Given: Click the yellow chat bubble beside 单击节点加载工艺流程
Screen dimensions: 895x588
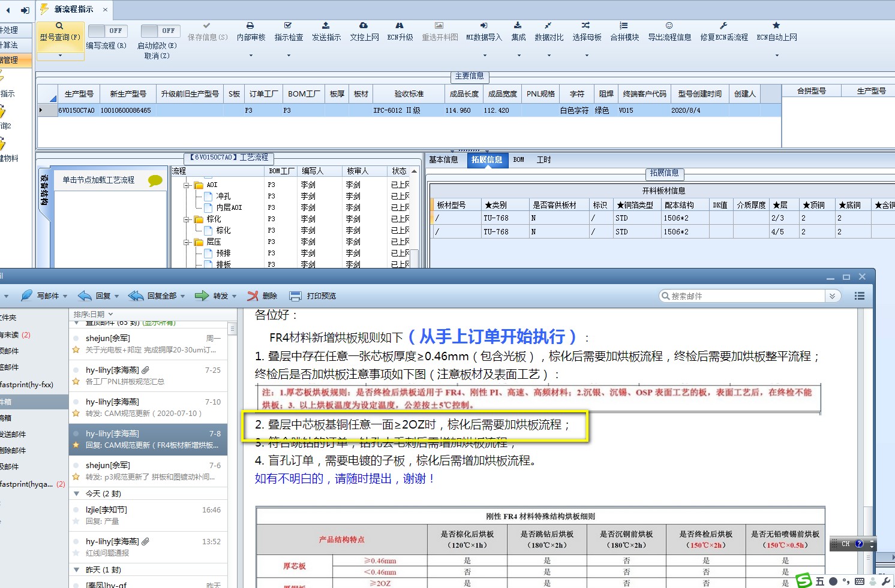Looking at the screenshot, I should point(155,180).
